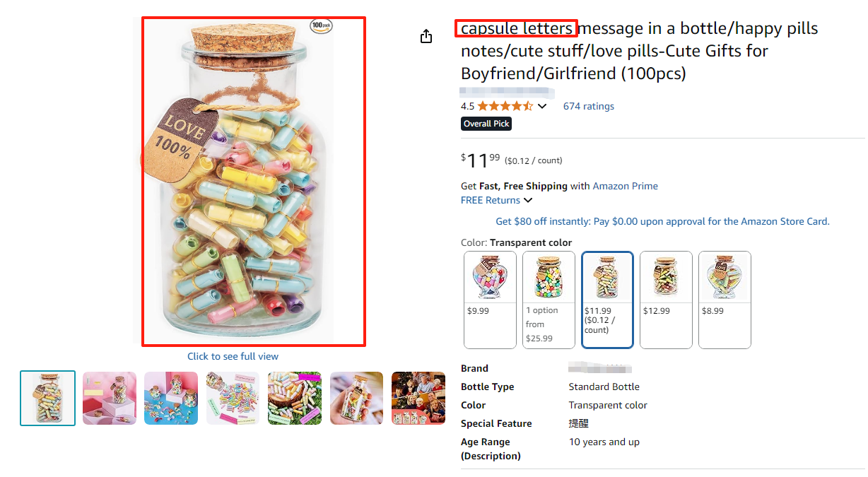
Task: Click the highlighted 'capsule letters' title text
Action: [515, 28]
